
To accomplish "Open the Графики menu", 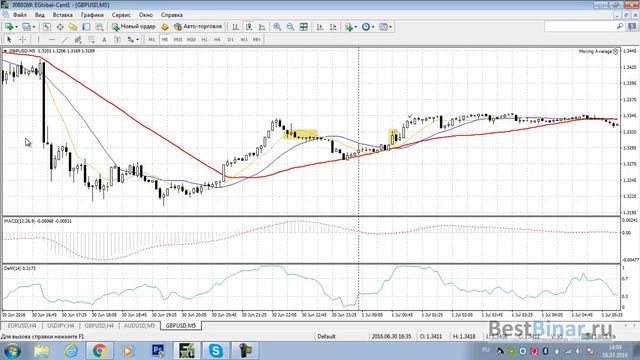I will tap(92, 15).
